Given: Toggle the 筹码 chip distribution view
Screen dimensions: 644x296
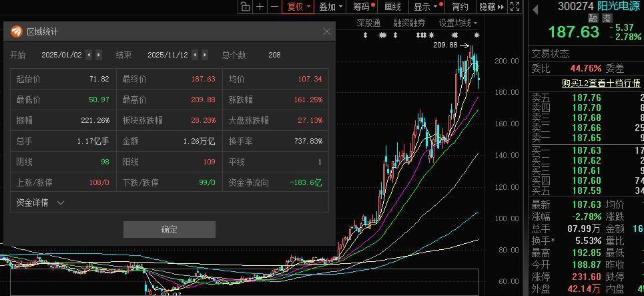Looking at the screenshot, I should [x=363, y=7].
